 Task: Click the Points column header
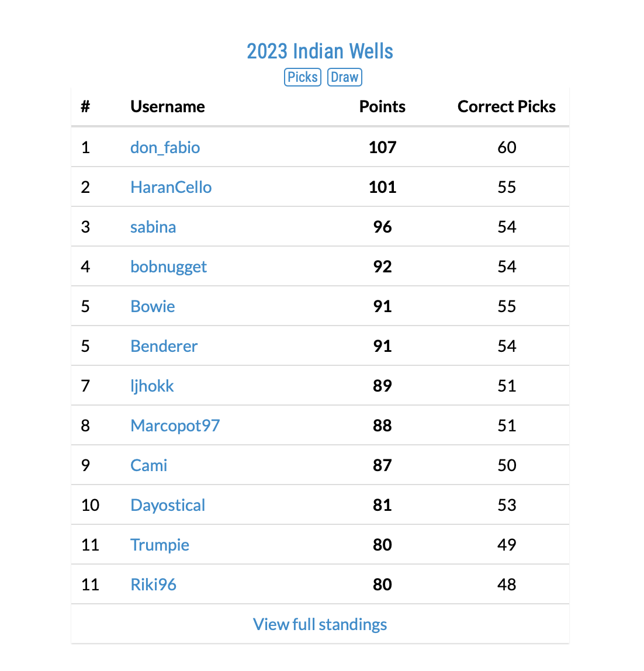tap(382, 106)
